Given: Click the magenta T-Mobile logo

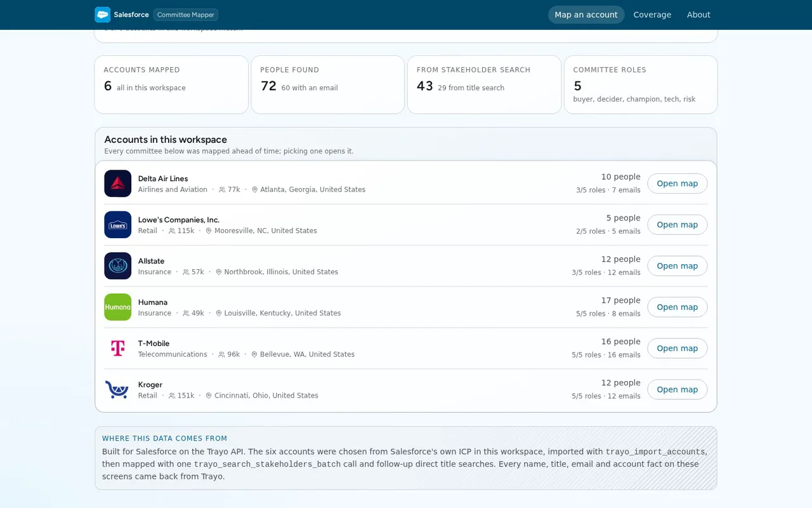Looking at the screenshot, I should click(x=118, y=349).
